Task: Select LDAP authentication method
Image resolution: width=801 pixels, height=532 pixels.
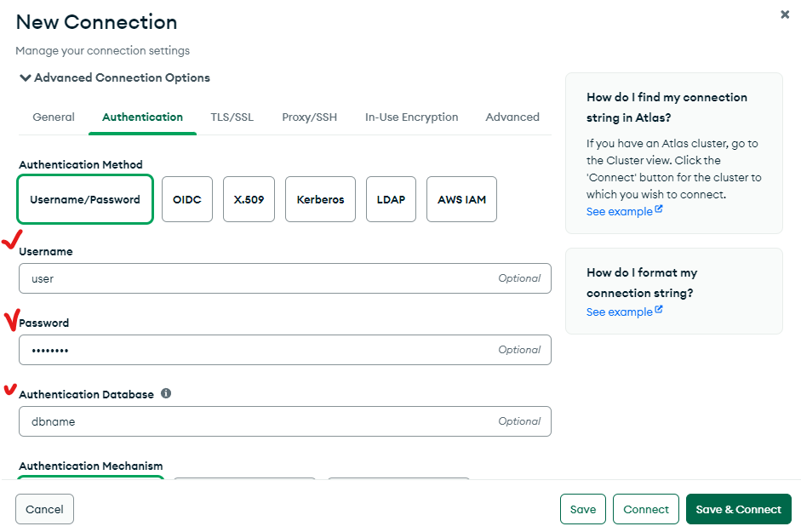Action: (391, 199)
